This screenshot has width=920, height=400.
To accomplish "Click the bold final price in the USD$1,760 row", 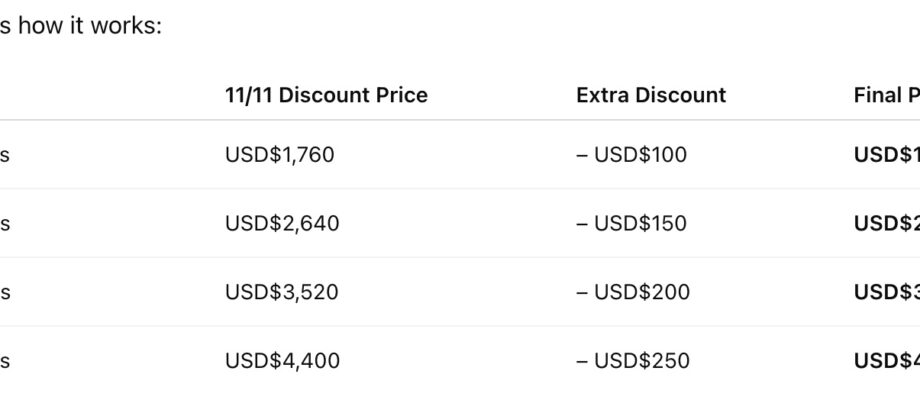I will pyautogui.click(x=886, y=155).
